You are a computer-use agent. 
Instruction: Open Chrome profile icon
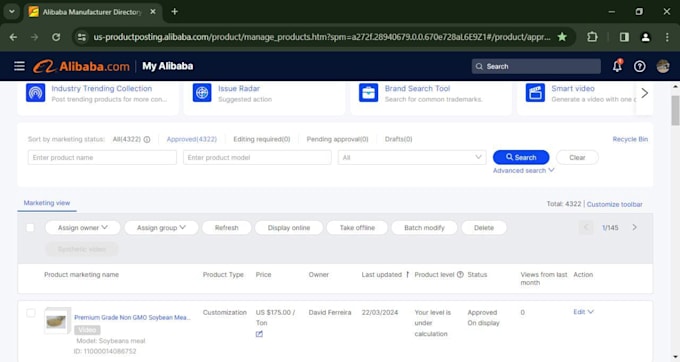pos(645,37)
